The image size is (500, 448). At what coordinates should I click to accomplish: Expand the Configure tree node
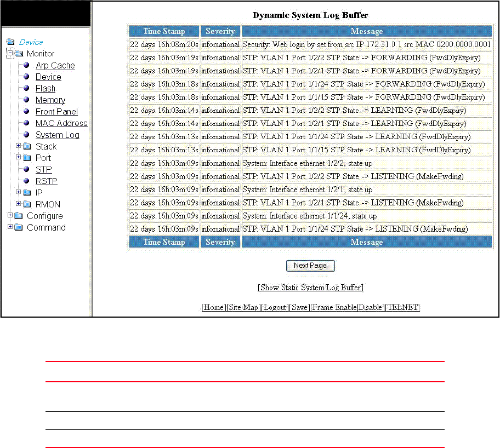10,215
